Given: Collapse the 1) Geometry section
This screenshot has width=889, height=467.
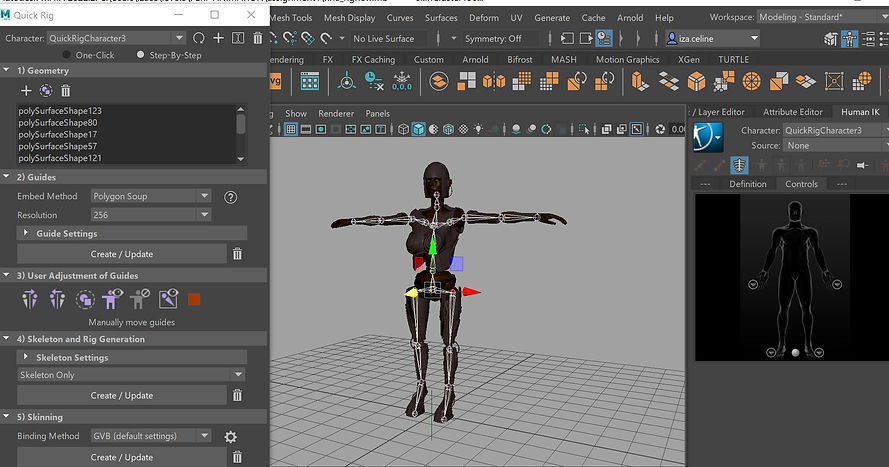Looking at the screenshot, I should [x=7, y=70].
